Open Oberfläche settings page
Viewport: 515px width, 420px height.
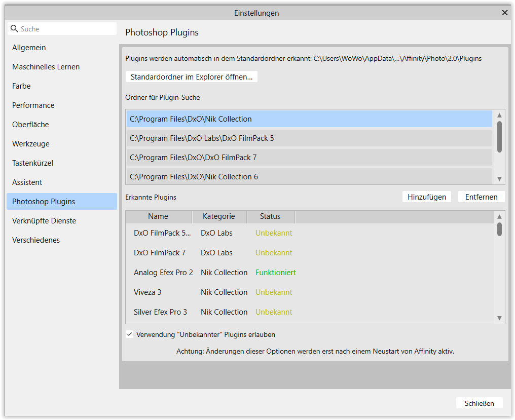click(x=62, y=125)
